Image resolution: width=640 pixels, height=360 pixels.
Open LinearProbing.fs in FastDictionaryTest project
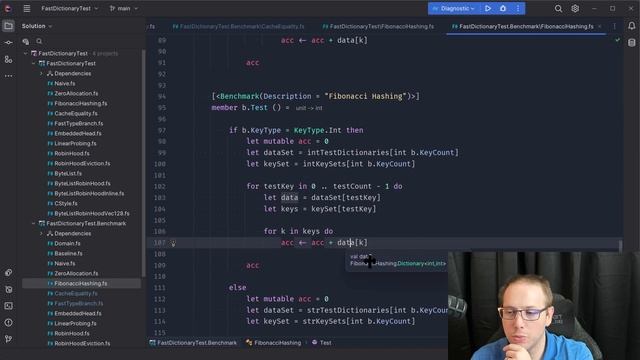[x=76, y=143]
